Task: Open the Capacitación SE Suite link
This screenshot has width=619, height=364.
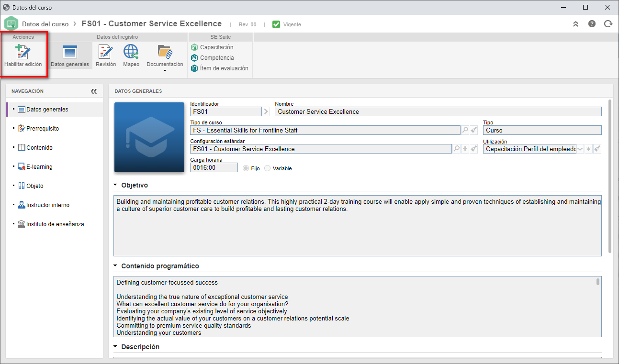Action: [x=212, y=47]
